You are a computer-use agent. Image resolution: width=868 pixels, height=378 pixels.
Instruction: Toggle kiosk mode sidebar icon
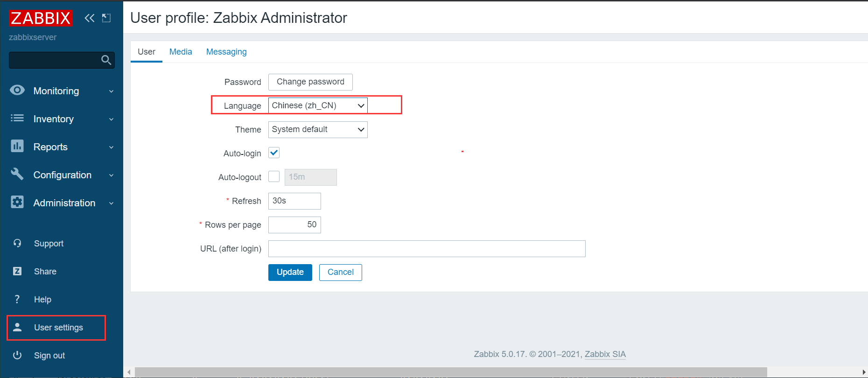tap(106, 18)
